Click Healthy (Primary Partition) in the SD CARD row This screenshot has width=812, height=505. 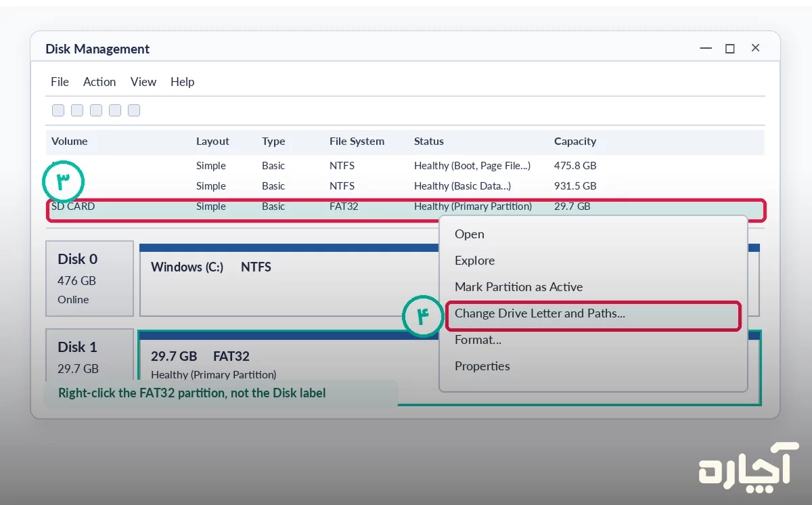pos(473,206)
